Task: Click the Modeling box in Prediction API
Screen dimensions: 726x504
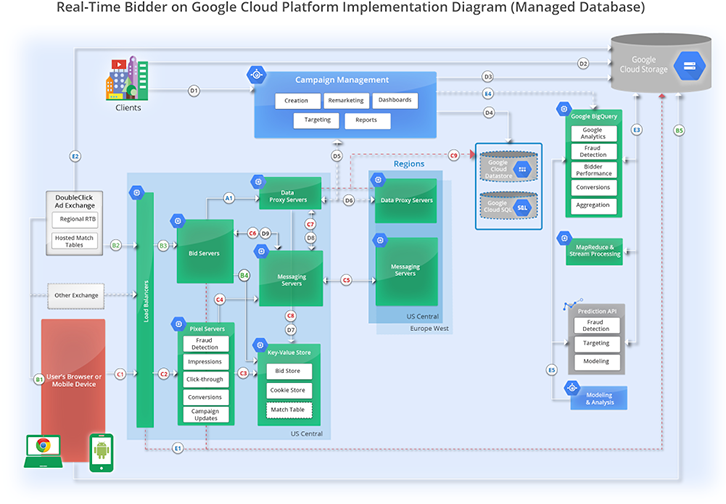Action: pos(596,361)
